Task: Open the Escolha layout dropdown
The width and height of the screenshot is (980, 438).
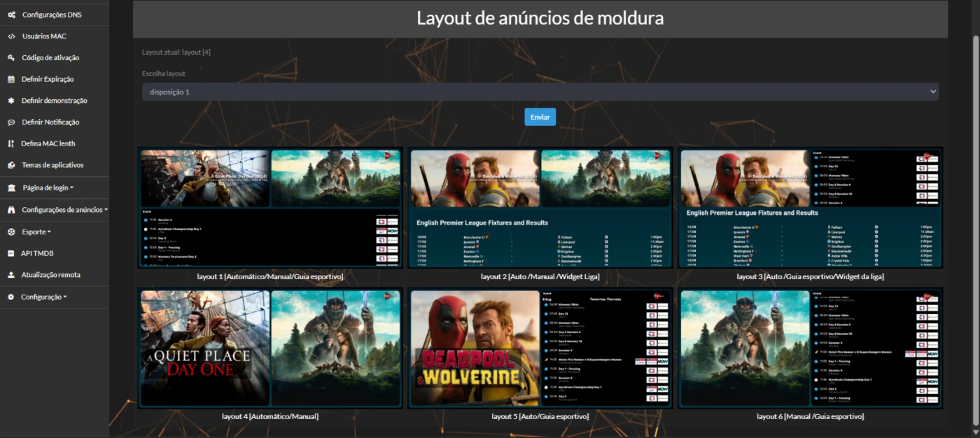Action: [540, 92]
